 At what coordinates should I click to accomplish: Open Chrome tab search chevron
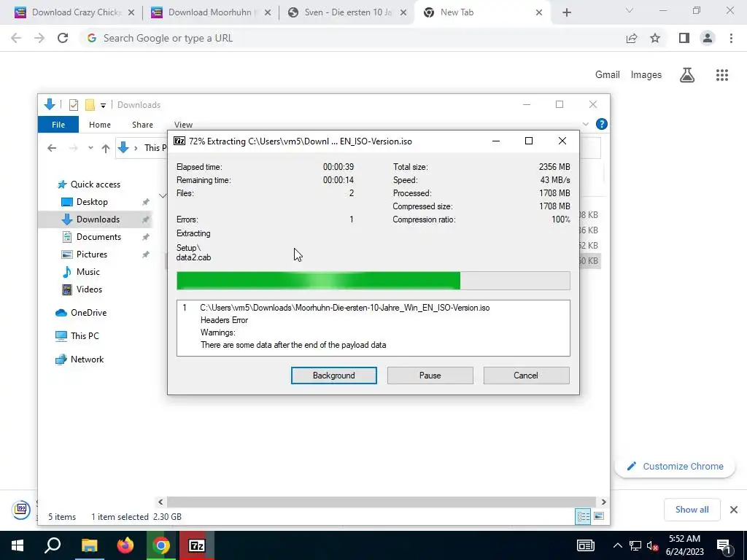click(630, 10)
